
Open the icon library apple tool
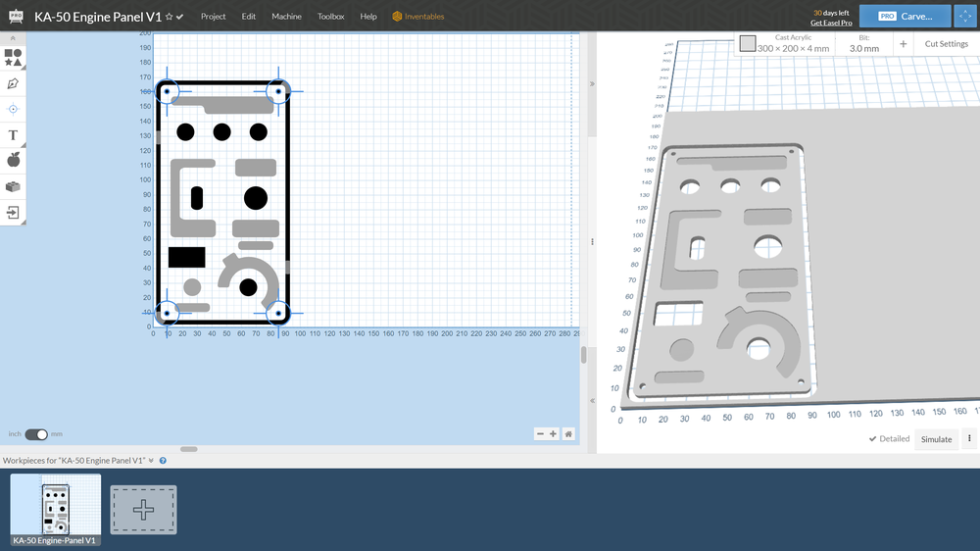pos(13,160)
